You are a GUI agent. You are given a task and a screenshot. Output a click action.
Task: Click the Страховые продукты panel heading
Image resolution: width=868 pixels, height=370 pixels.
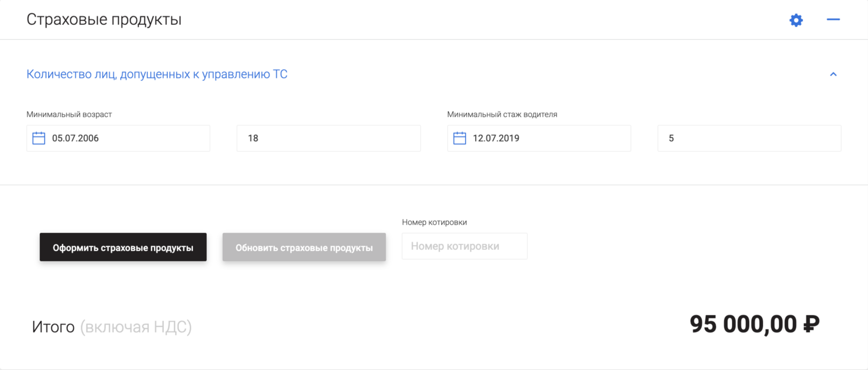(104, 20)
